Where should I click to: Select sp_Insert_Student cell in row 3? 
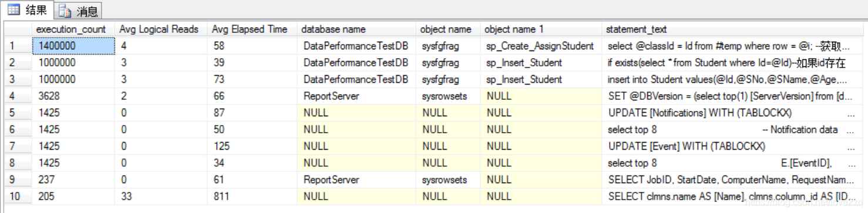click(x=541, y=79)
